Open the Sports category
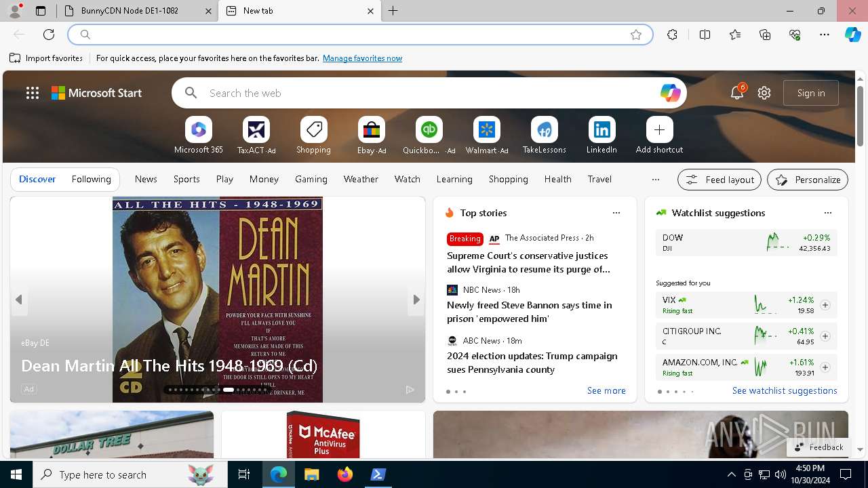This screenshot has width=868, height=488. coord(186,180)
